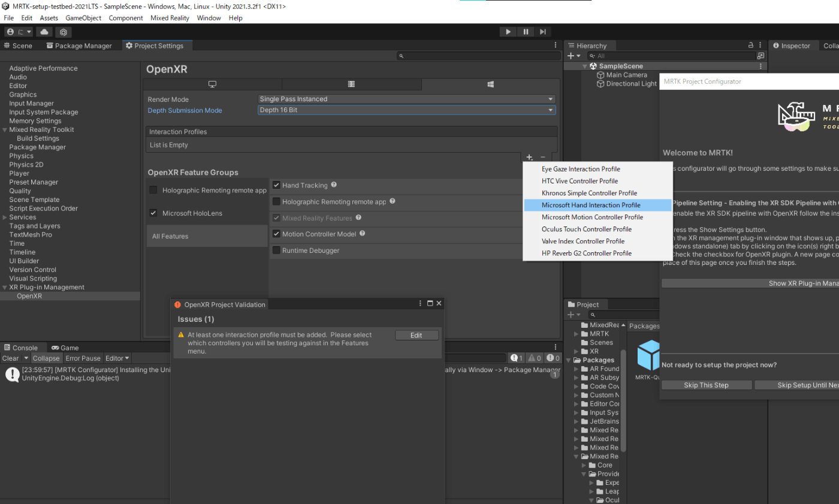Open the Depth Submission Mode dropdown

[406, 110]
